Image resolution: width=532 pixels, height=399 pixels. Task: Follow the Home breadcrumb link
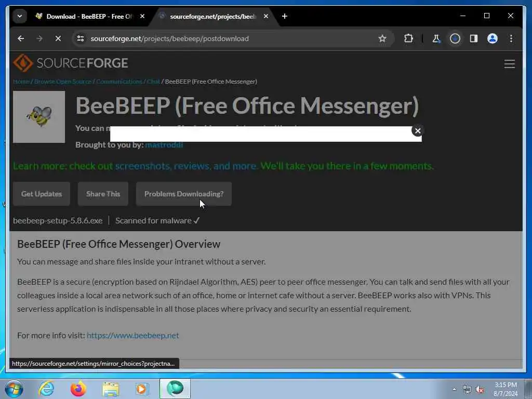pos(21,82)
